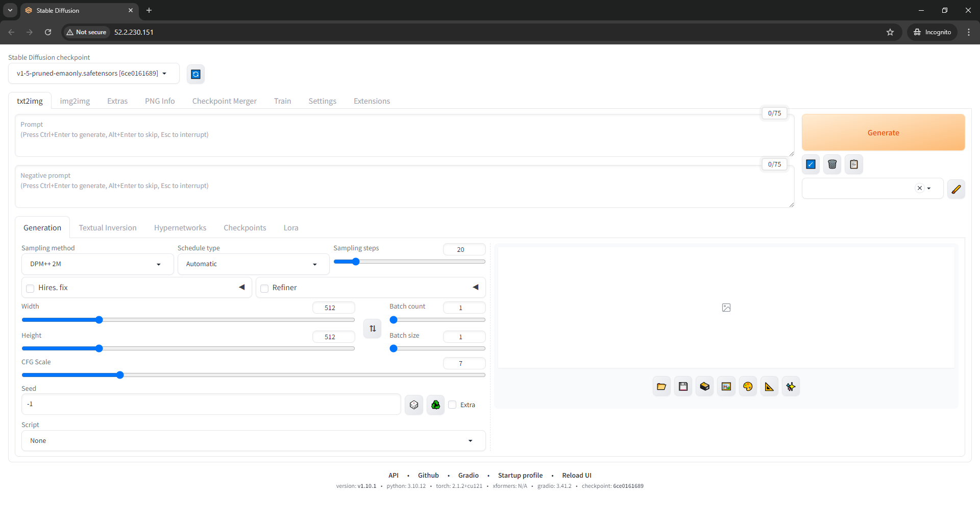Click the read generation parameters arrow icon
This screenshot has height=517, width=980.
811,165
